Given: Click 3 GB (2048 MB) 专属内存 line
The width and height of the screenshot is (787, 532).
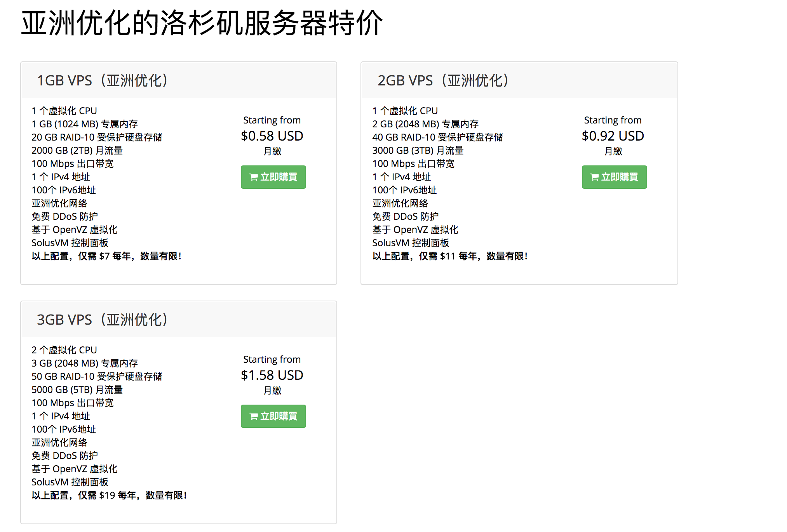Looking at the screenshot, I should 85,363.
